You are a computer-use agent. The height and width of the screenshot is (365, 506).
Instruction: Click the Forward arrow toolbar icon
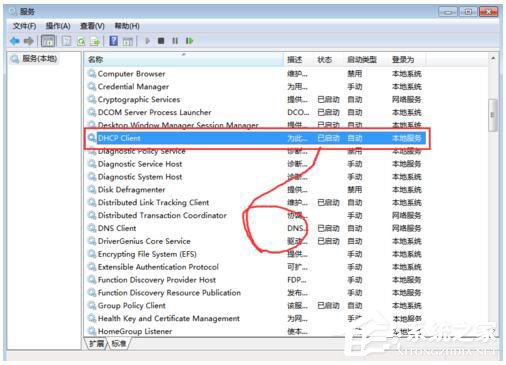pyautogui.click(x=29, y=41)
